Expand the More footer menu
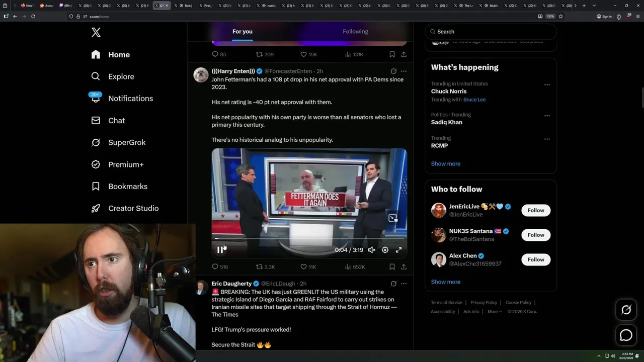This screenshot has width=644, height=362. [495, 312]
